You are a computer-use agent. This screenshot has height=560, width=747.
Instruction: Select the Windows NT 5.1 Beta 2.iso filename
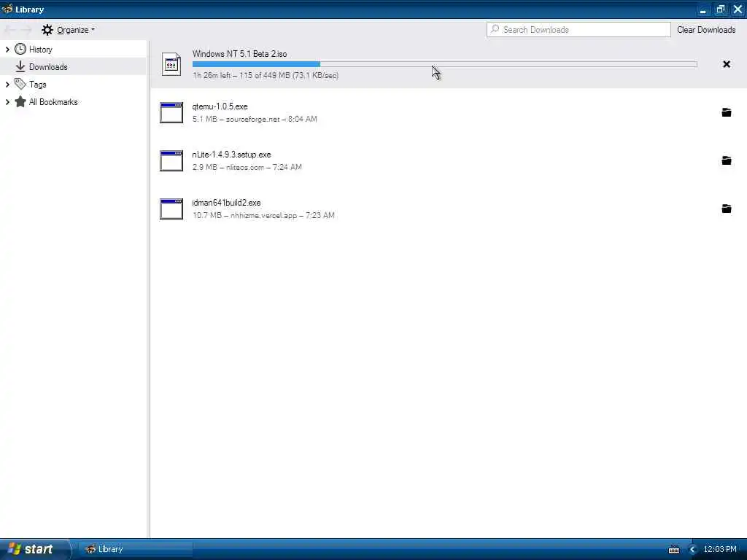[x=239, y=54]
